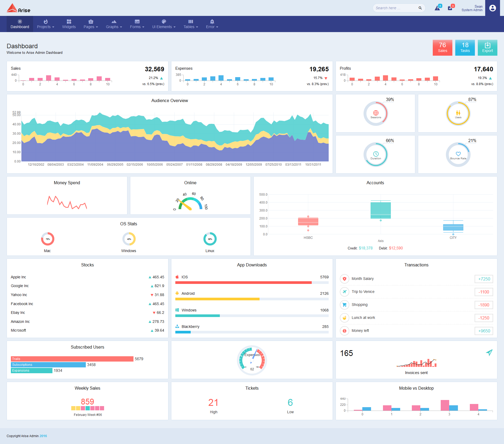The height and width of the screenshot is (444, 504).
Task: Open the Graphs dropdown
Action: point(114,24)
